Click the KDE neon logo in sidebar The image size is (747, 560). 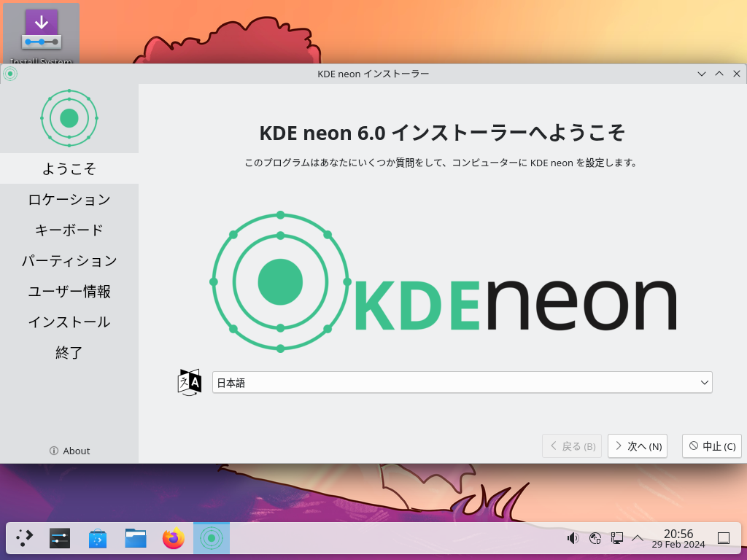[x=69, y=118]
